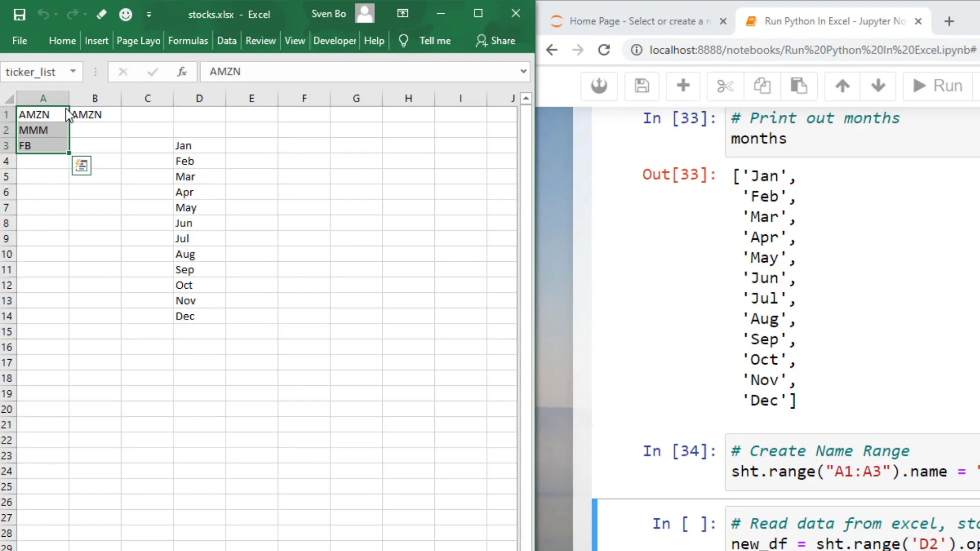
Task: Save the Jupyter notebook
Action: point(642,86)
